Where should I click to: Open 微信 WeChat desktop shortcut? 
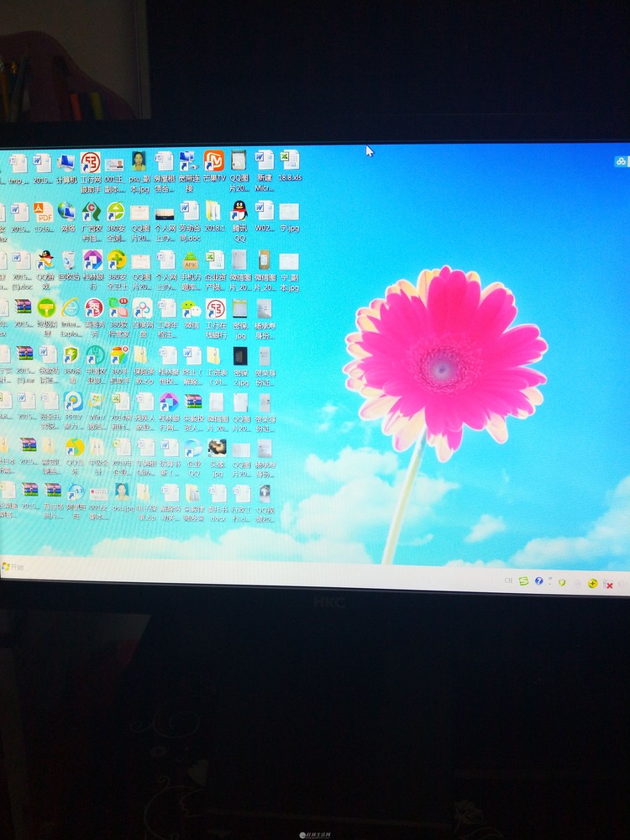192,314
